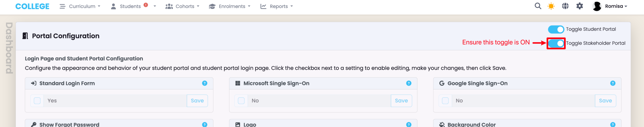Open the Enrolments menu

(x=230, y=6)
